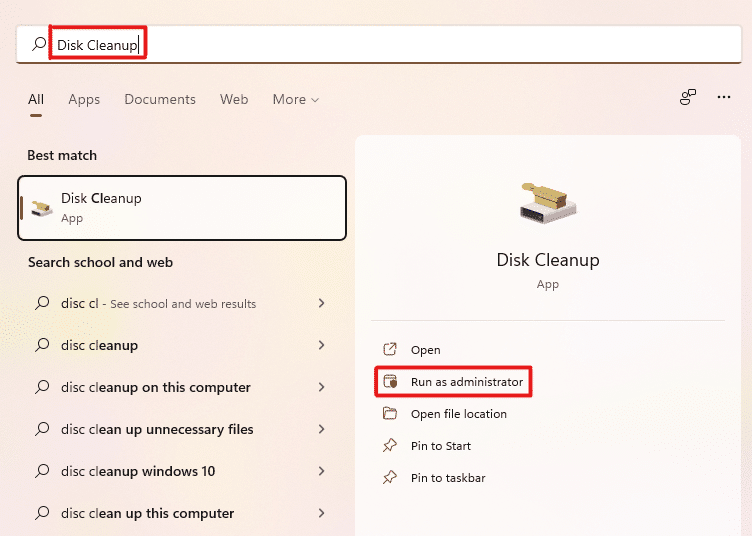Switch to the Apps tab

pyautogui.click(x=84, y=99)
